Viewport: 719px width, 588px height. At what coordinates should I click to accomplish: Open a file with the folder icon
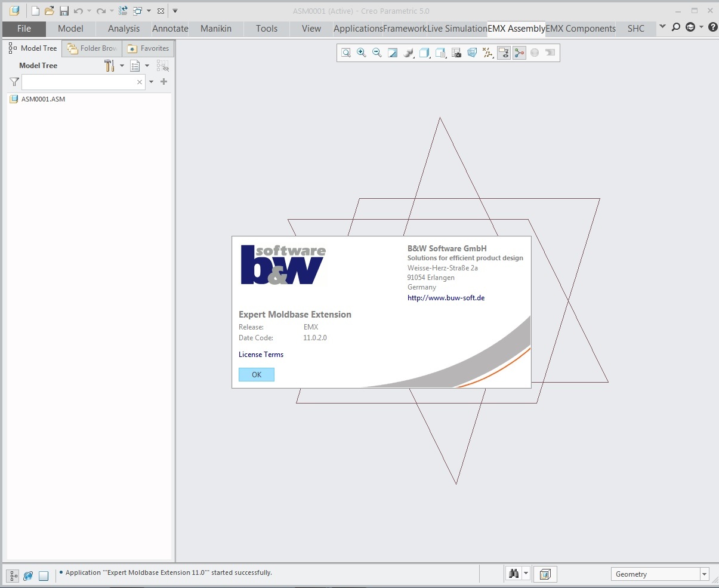[50, 11]
